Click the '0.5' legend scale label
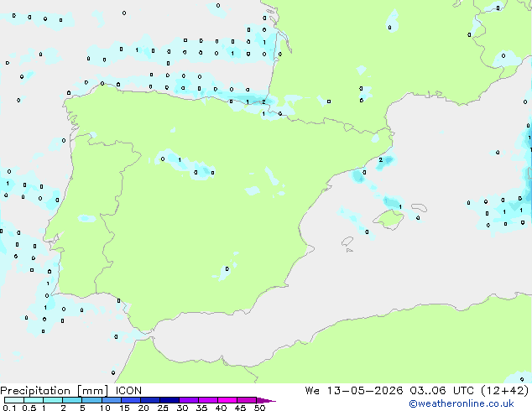 coord(29,408)
